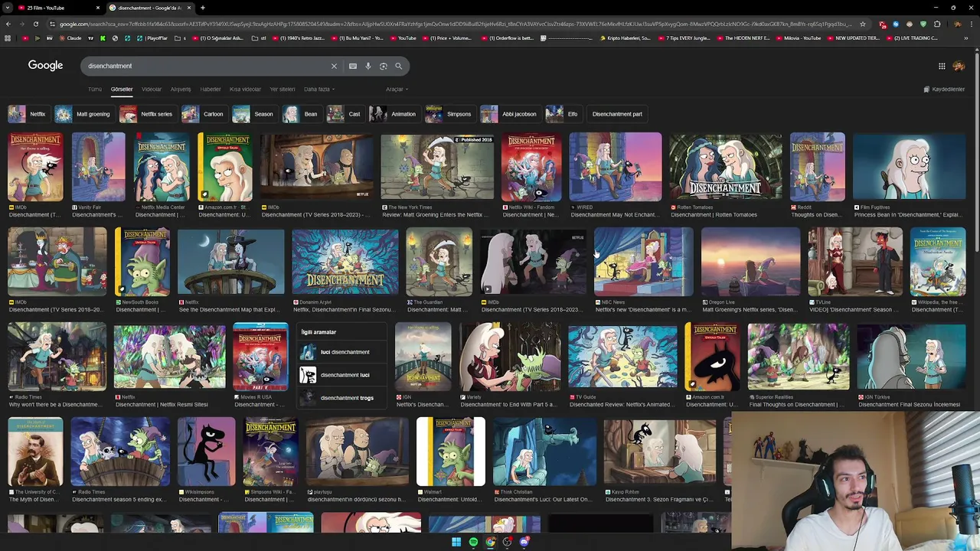Select the luci disenchantment related search

341,352
